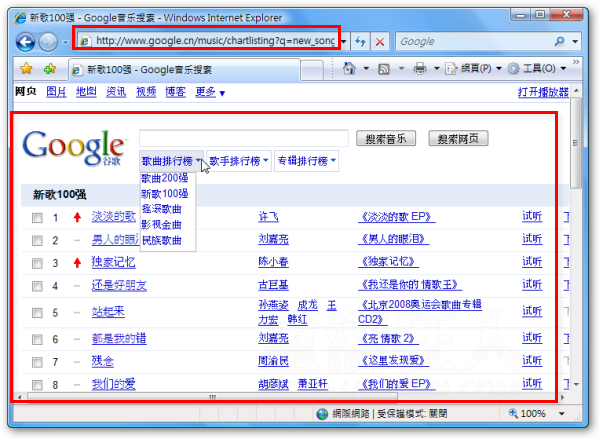This screenshot has width=600, height=439.
Task: Click the IE Back navigation button
Action: click(26, 42)
